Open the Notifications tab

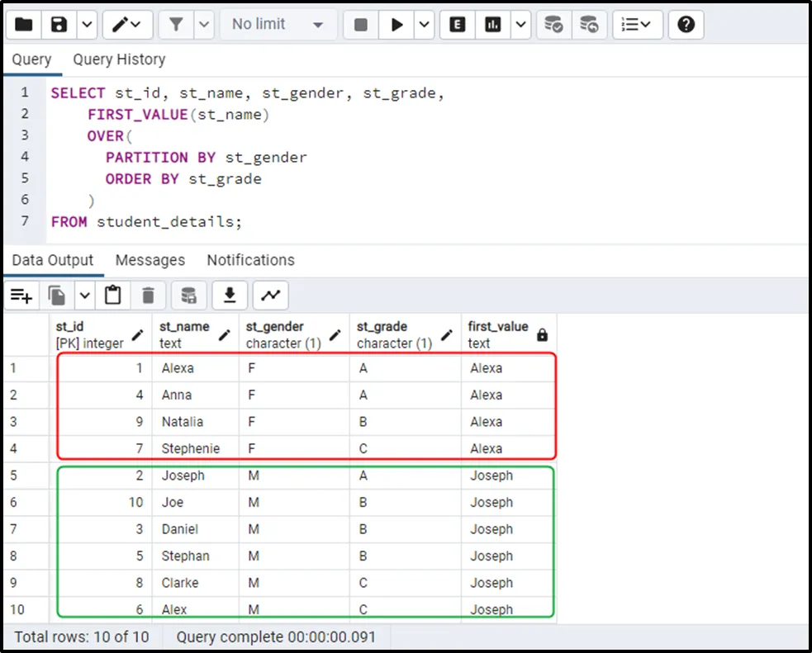[250, 260]
